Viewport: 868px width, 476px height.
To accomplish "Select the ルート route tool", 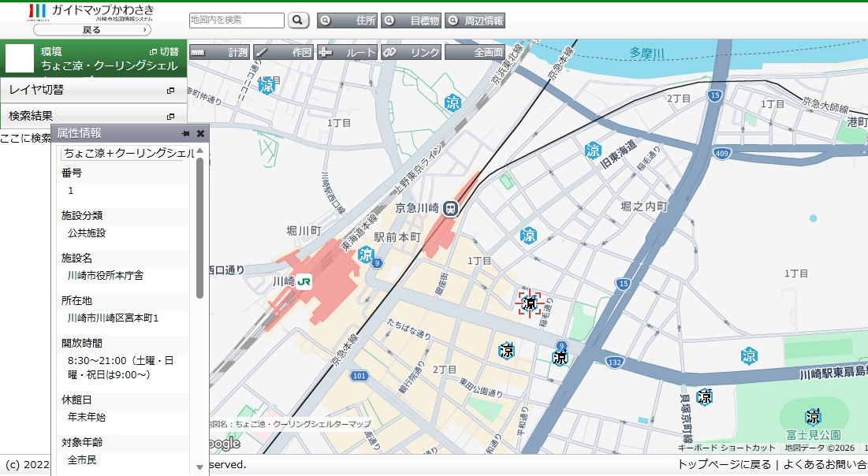I will 347,52.
